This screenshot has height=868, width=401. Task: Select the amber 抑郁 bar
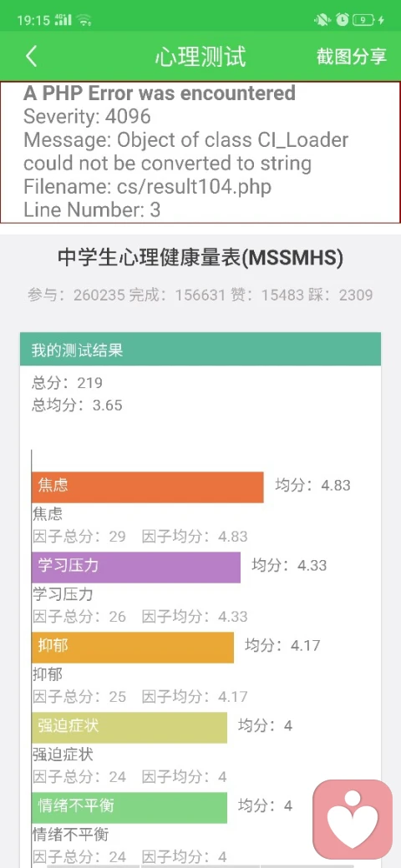(x=133, y=647)
